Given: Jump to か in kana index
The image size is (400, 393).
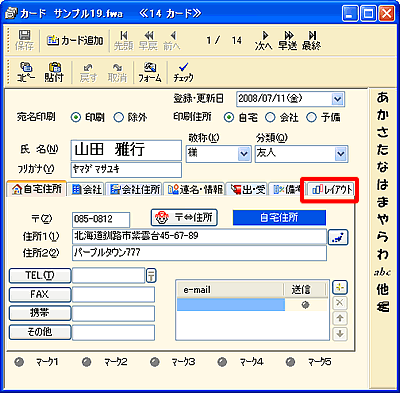Looking at the screenshot, I should (x=383, y=114).
